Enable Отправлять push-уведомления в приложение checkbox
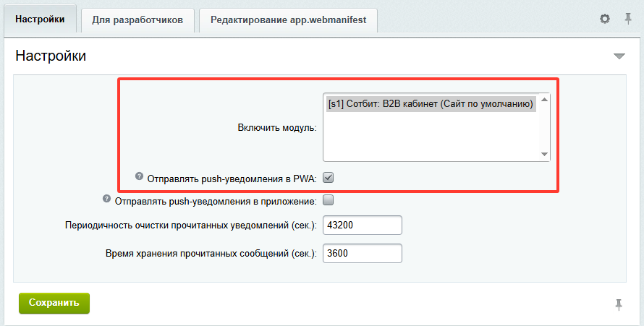Viewport: 644px width, 326px height. click(329, 200)
